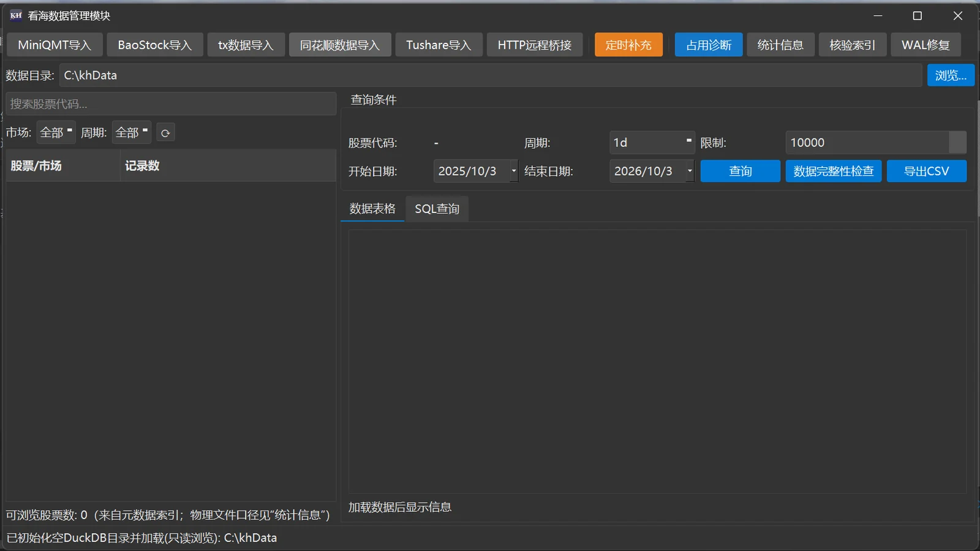Open 结束日期 calendar dropdown arrow
Screen dimensions: 980x551
(x=690, y=171)
